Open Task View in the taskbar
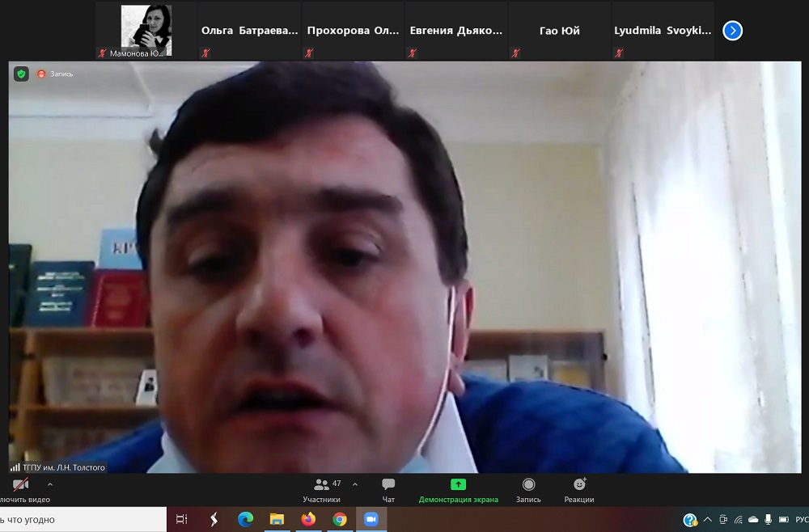The width and height of the screenshot is (809, 532). click(181, 520)
